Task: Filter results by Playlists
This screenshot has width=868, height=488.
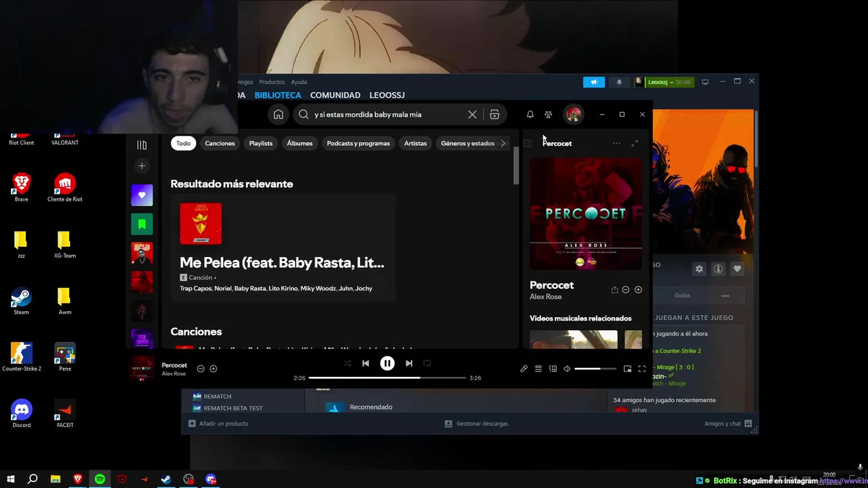Action: coord(261,143)
